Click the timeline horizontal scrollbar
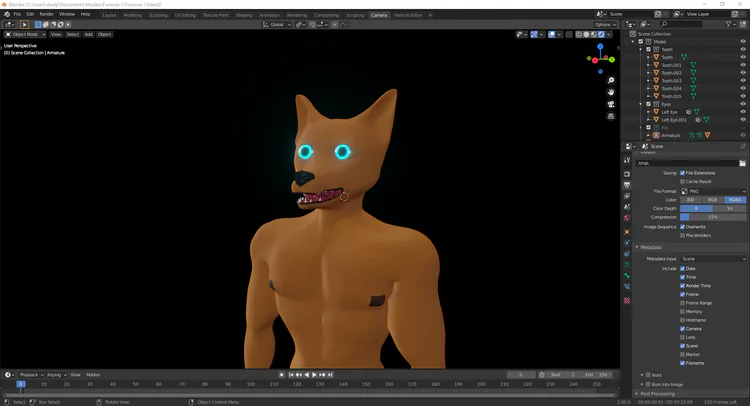This screenshot has width=750, height=406. tap(309, 395)
